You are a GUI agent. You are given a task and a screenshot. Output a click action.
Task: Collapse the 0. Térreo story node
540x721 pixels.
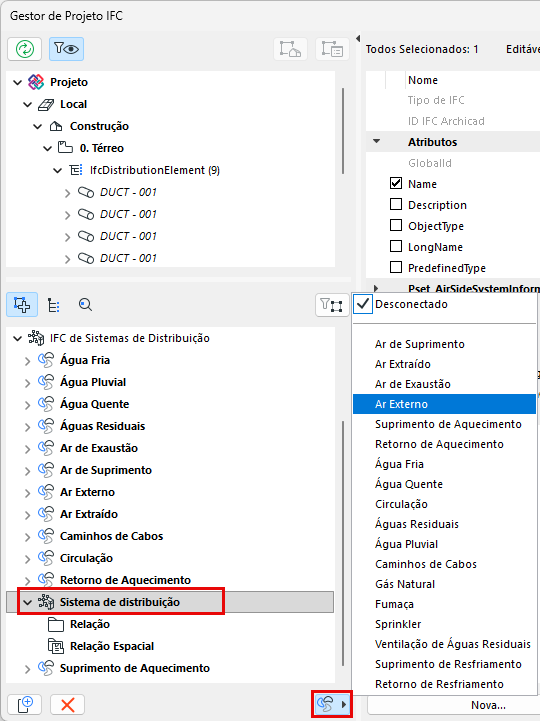(x=47, y=149)
